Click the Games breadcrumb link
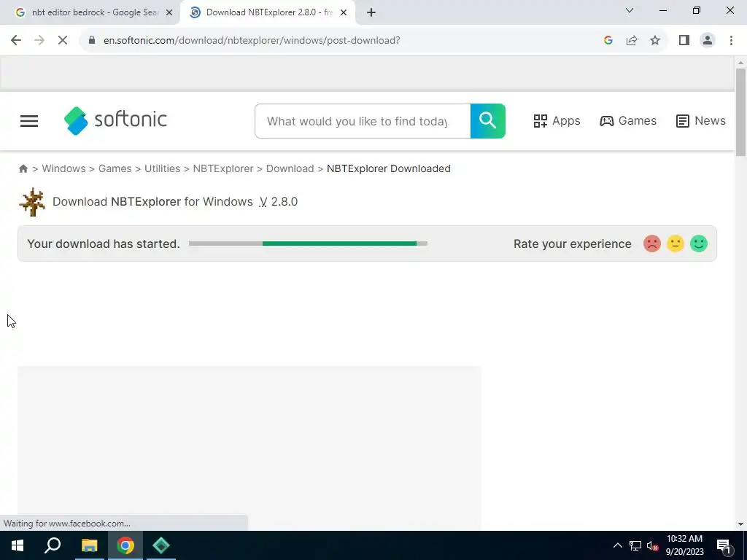 (115, 168)
